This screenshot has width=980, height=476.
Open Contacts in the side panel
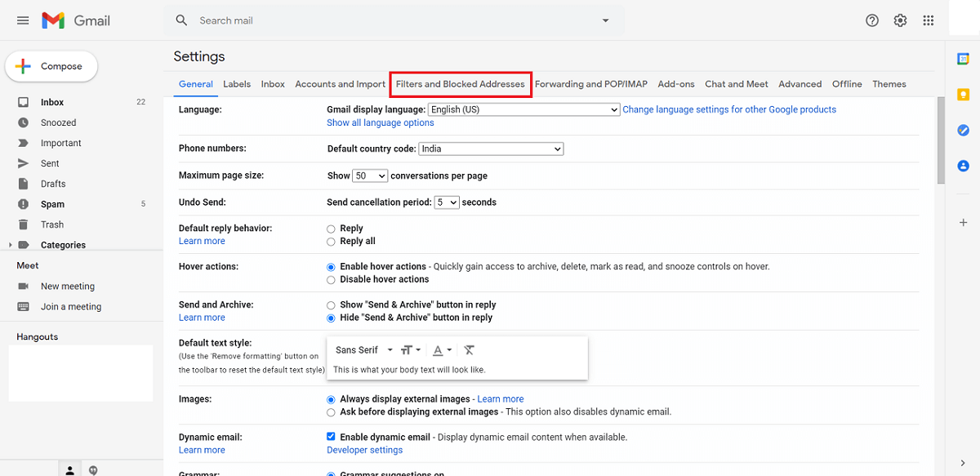coord(963,166)
